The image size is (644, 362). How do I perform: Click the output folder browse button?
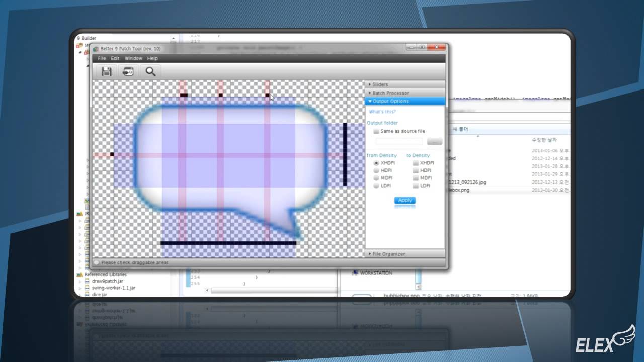(x=434, y=141)
